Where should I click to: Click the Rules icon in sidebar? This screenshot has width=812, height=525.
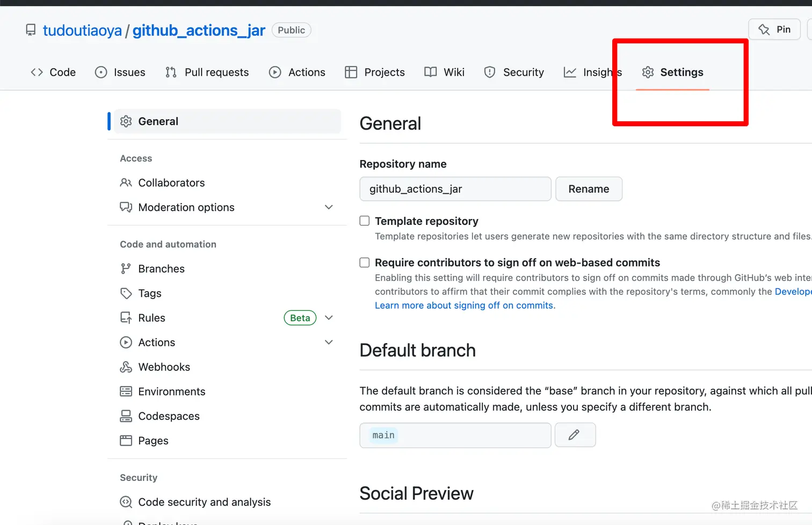point(126,318)
